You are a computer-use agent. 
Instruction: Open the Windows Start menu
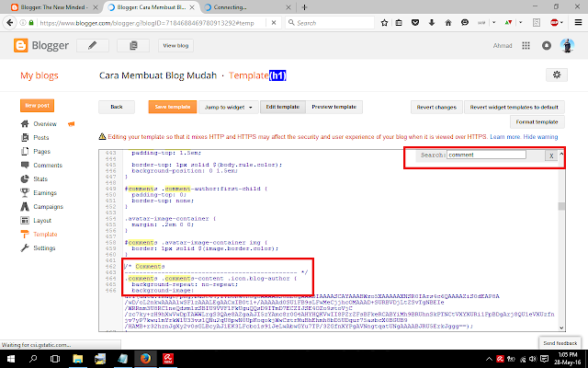click(x=10, y=359)
